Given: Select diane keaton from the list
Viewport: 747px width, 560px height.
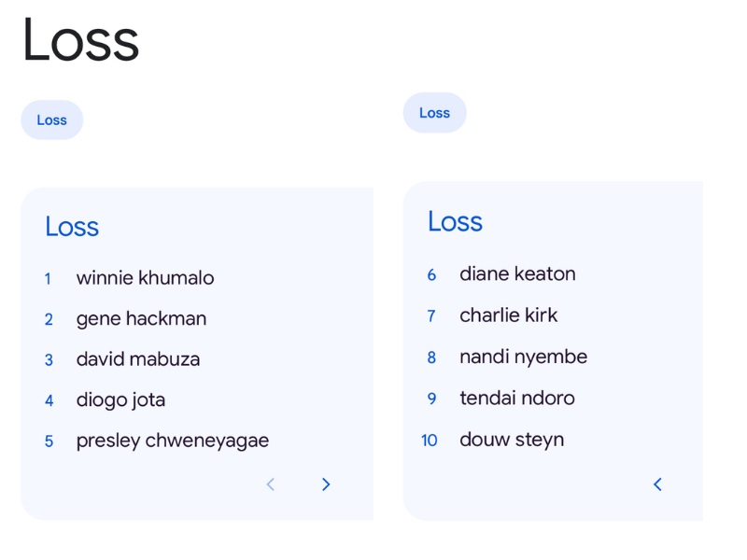Looking at the screenshot, I should tap(517, 274).
